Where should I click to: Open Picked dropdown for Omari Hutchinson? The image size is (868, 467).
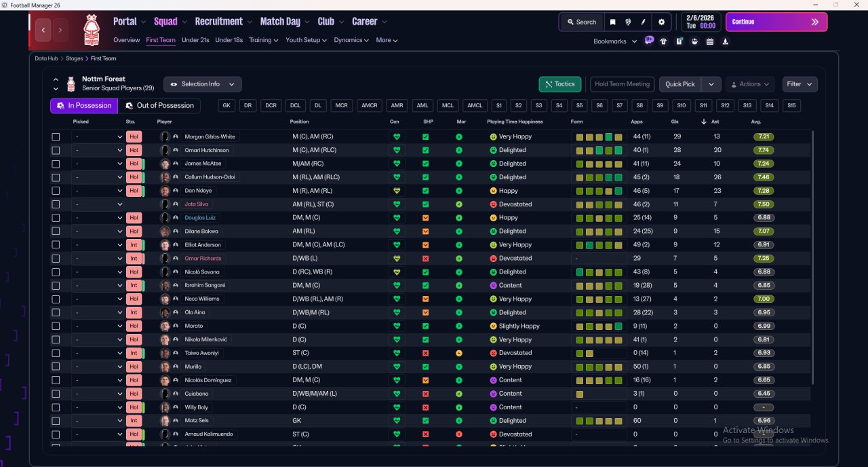pos(98,150)
